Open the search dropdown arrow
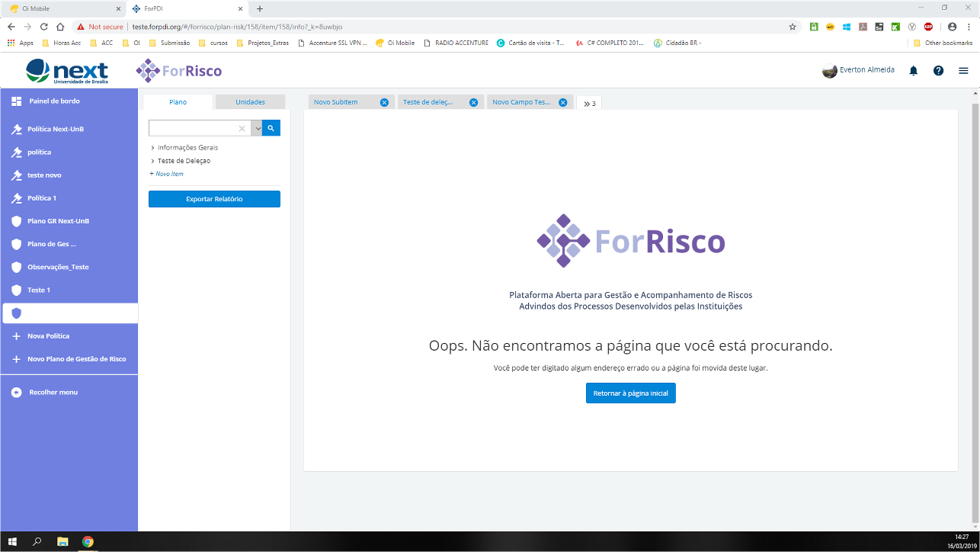Viewport: 980px width, 552px height. pos(258,127)
